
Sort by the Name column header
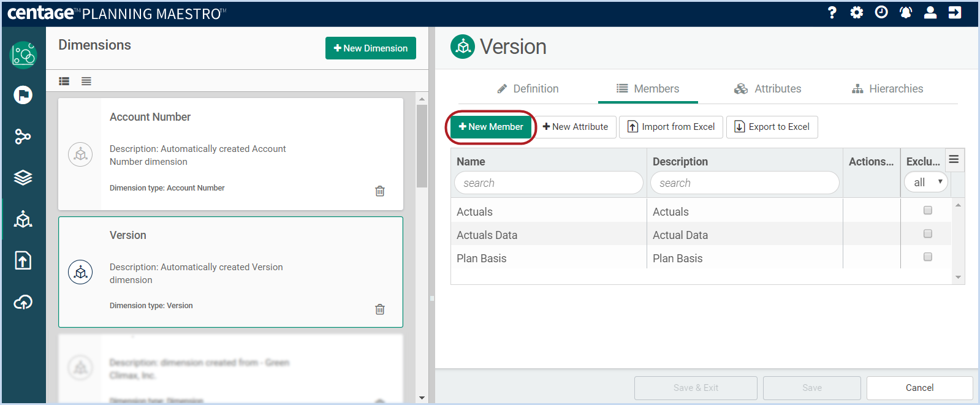coord(471,162)
